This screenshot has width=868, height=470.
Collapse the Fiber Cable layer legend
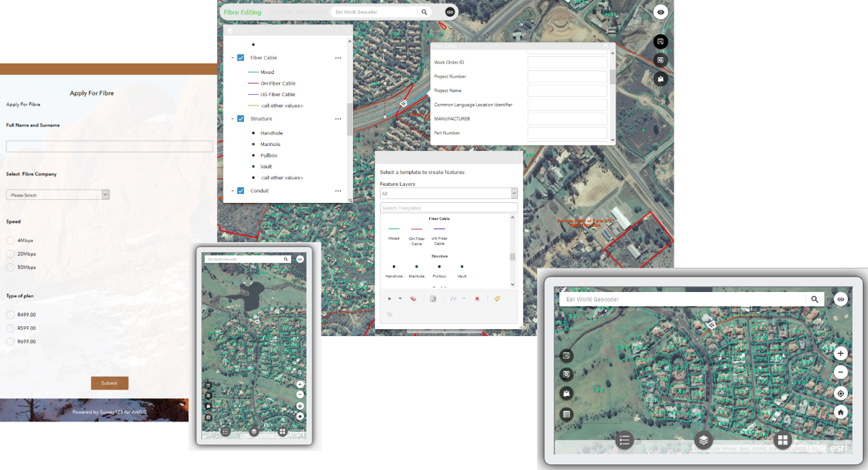pos(232,58)
